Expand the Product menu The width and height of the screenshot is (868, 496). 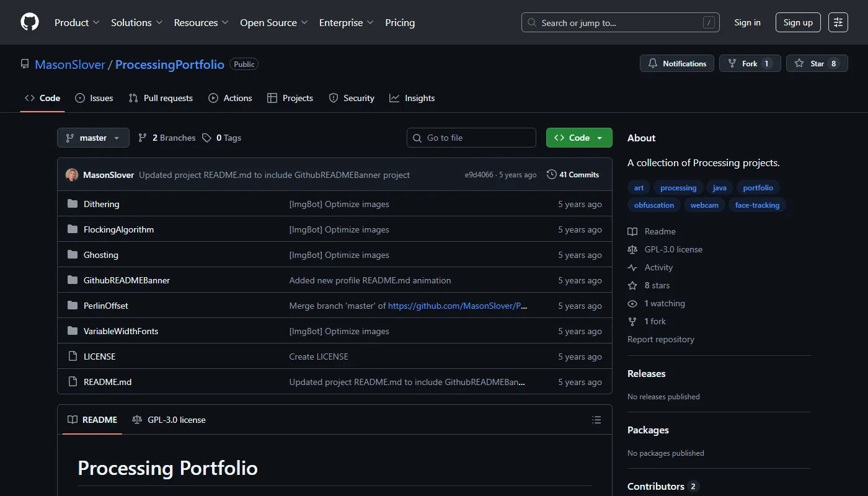point(77,22)
